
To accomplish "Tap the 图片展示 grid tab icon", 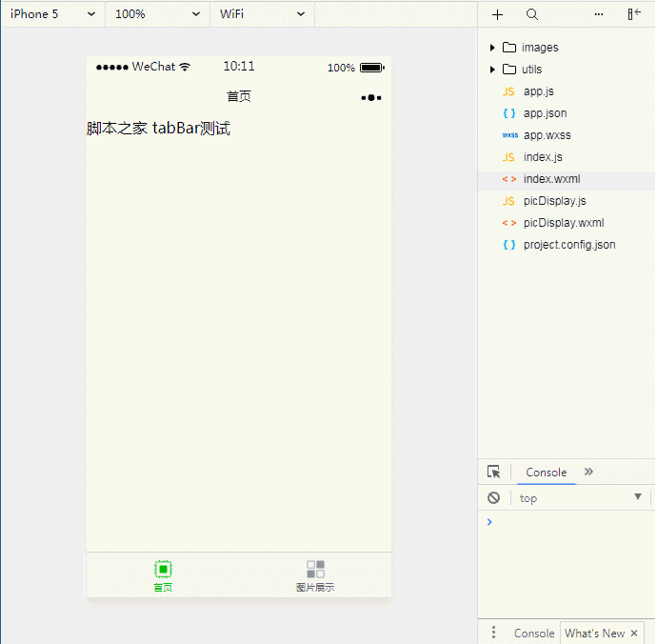I will coord(315,569).
